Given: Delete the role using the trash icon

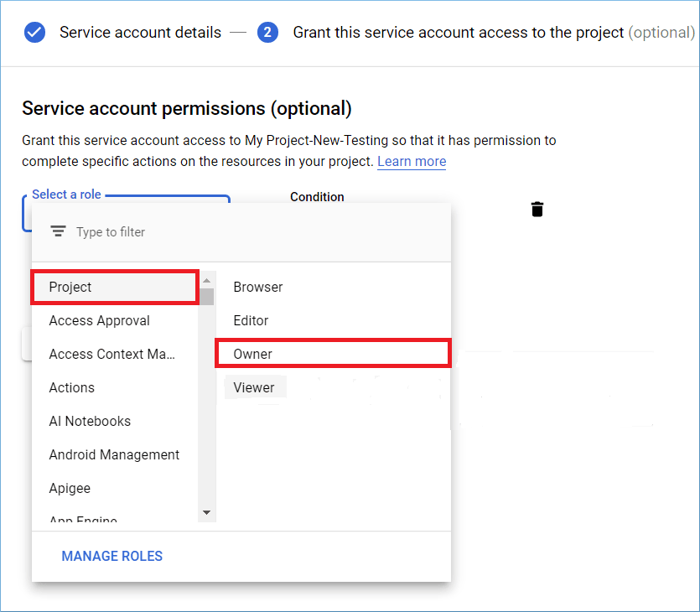Looking at the screenshot, I should (x=537, y=209).
